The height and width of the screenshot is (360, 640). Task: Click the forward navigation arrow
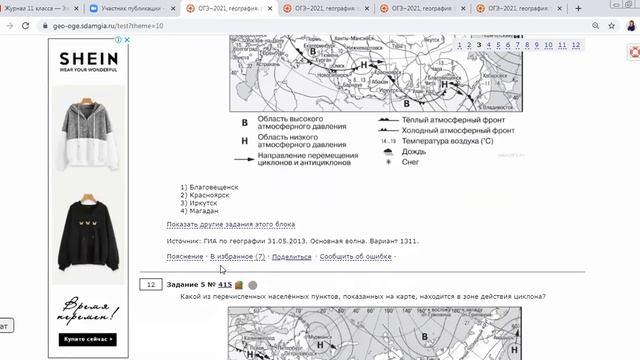tap(9, 26)
